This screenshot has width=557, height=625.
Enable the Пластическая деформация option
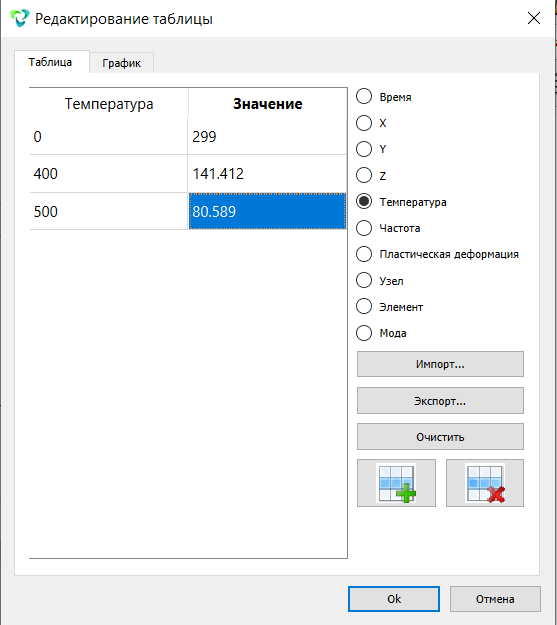(x=364, y=254)
